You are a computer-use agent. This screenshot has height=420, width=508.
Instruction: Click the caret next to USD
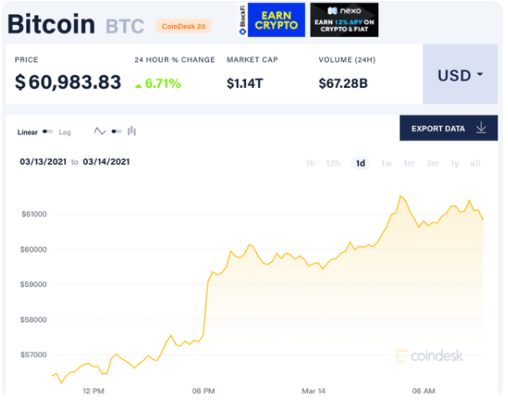480,74
